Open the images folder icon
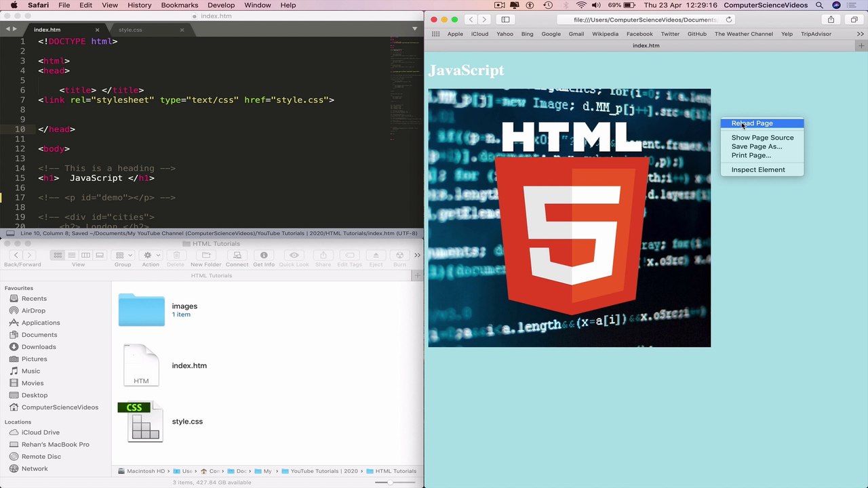 141,310
